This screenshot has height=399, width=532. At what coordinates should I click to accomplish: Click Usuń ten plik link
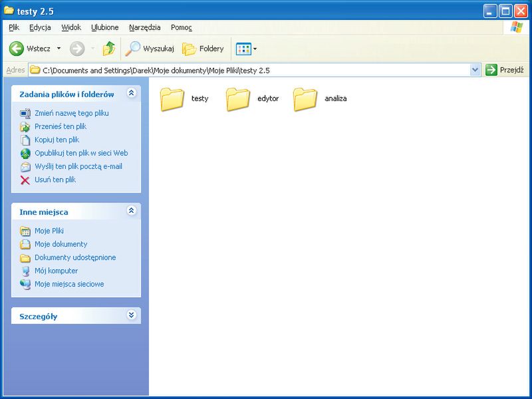[55, 180]
